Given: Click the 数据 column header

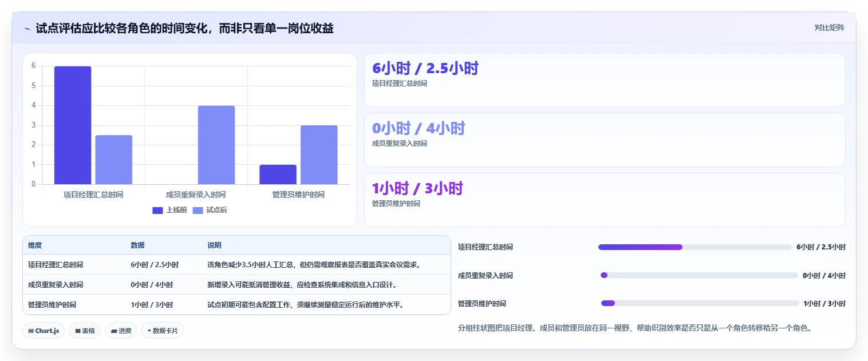Looking at the screenshot, I should [x=137, y=245].
